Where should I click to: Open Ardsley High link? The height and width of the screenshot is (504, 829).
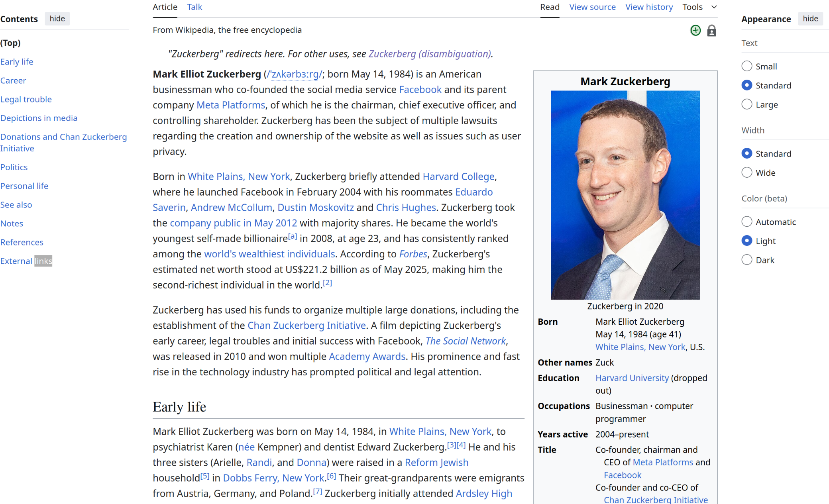484,494
